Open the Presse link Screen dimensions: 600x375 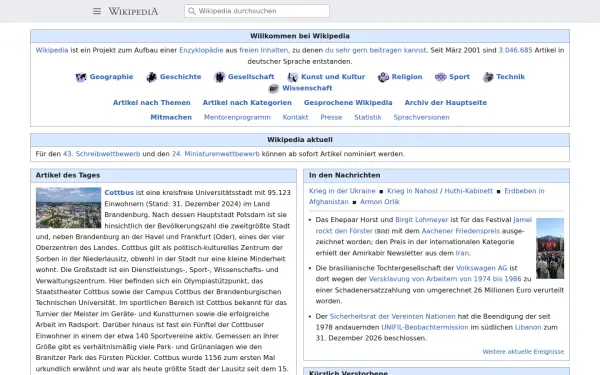(x=331, y=117)
